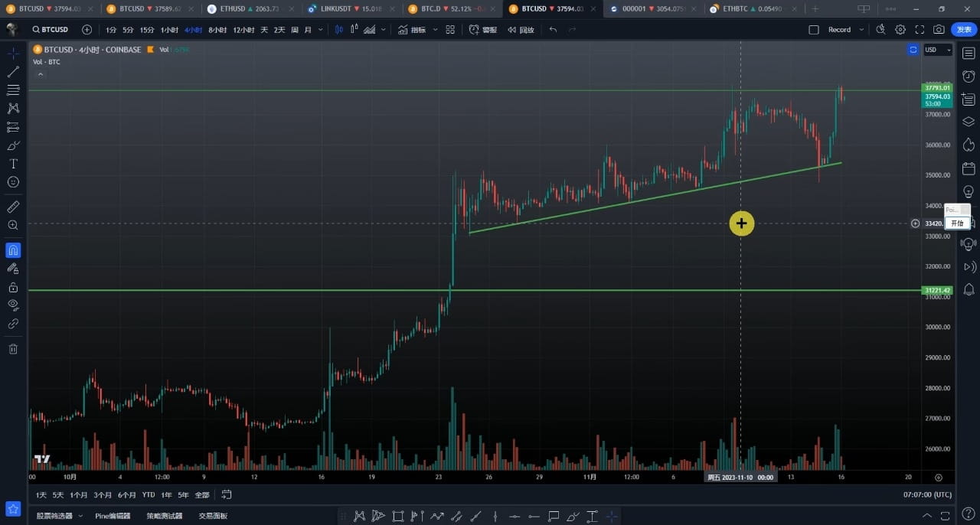Select the XABCD pattern tool in left toolbar
This screenshot has width=980, height=525.
click(13, 109)
